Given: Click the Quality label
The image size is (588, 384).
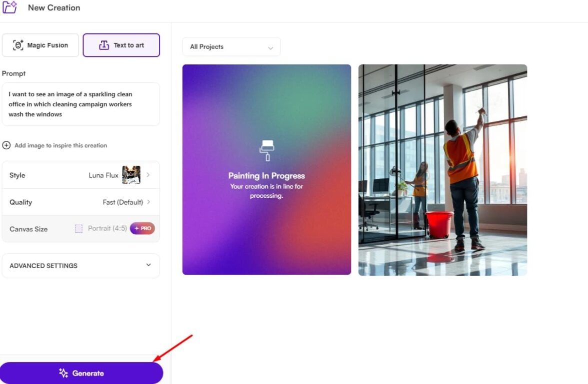Looking at the screenshot, I should pyautogui.click(x=20, y=202).
